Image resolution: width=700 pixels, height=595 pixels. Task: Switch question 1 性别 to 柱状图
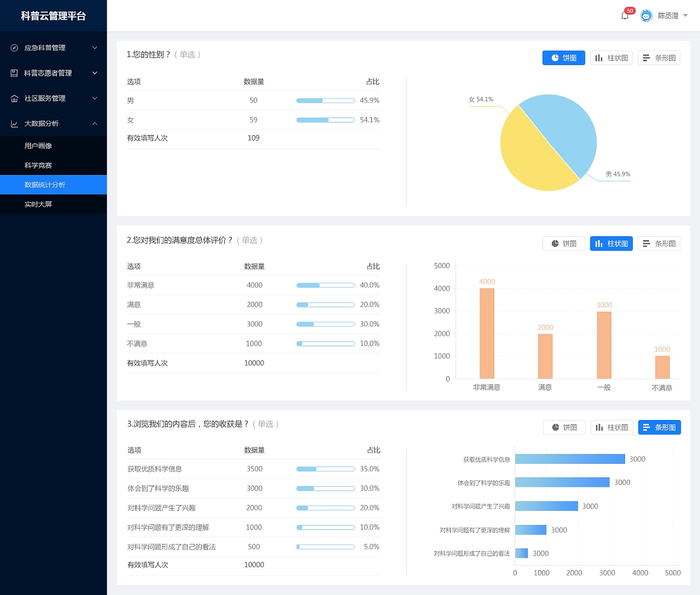611,58
